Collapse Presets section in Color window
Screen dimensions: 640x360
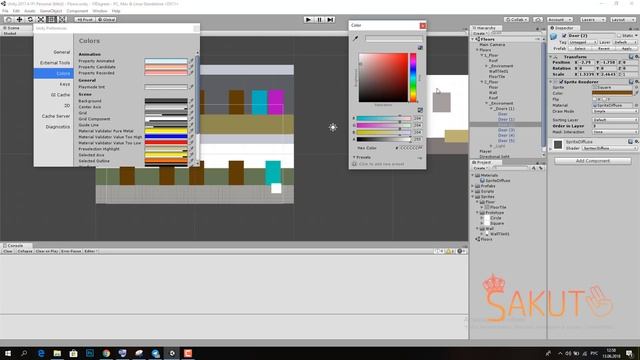354,157
